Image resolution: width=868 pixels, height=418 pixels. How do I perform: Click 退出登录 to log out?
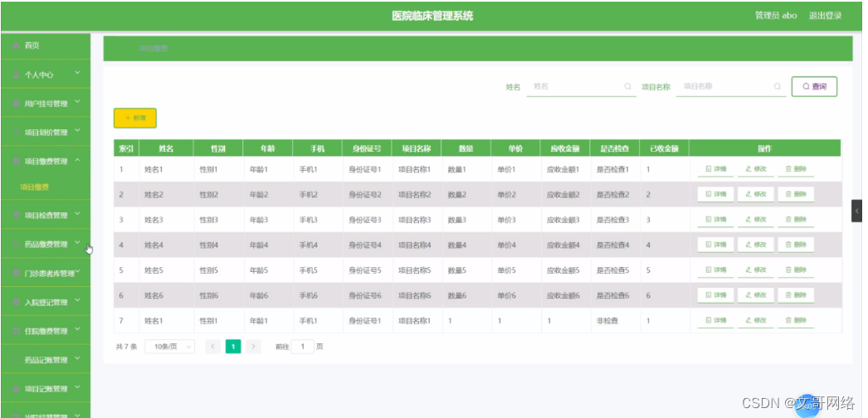coord(826,16)
